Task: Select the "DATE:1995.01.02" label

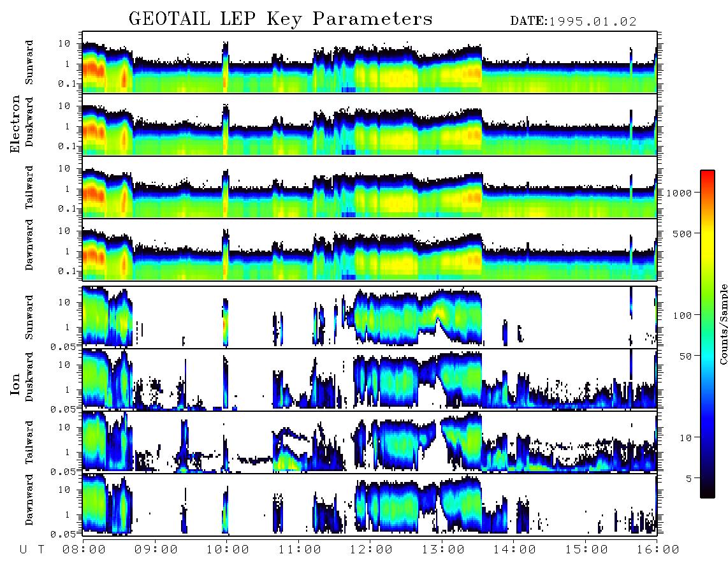Action: [573, 22]
